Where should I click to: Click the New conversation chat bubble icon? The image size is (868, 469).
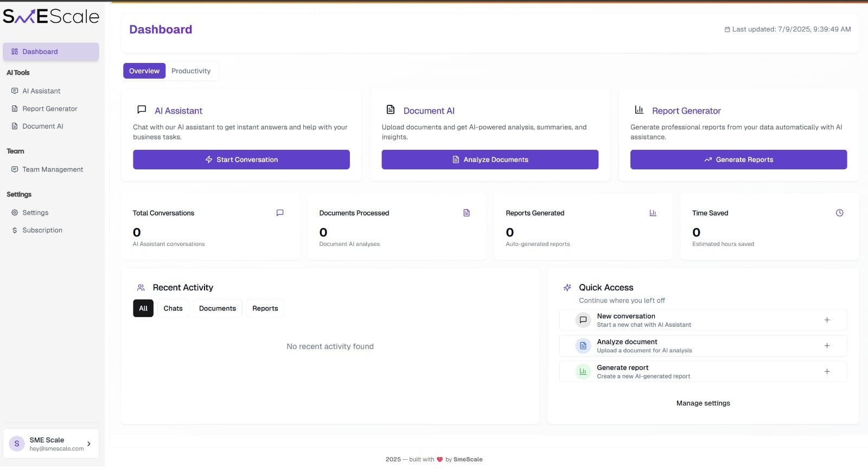pos(583,320)
